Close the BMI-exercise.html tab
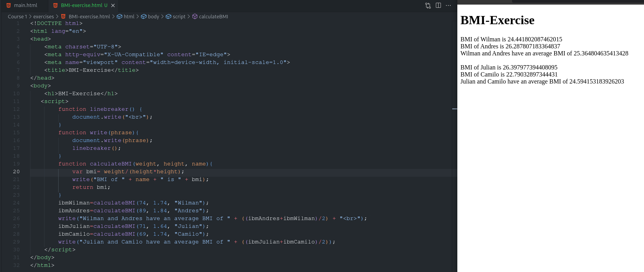Image resolution: width=644 pixels, height=272 pixels. [x=113, y=5]
